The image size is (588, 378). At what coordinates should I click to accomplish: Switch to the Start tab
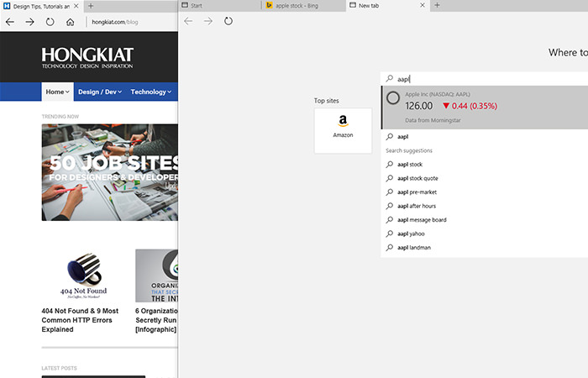pyautogui.click(x=220, y=6)
